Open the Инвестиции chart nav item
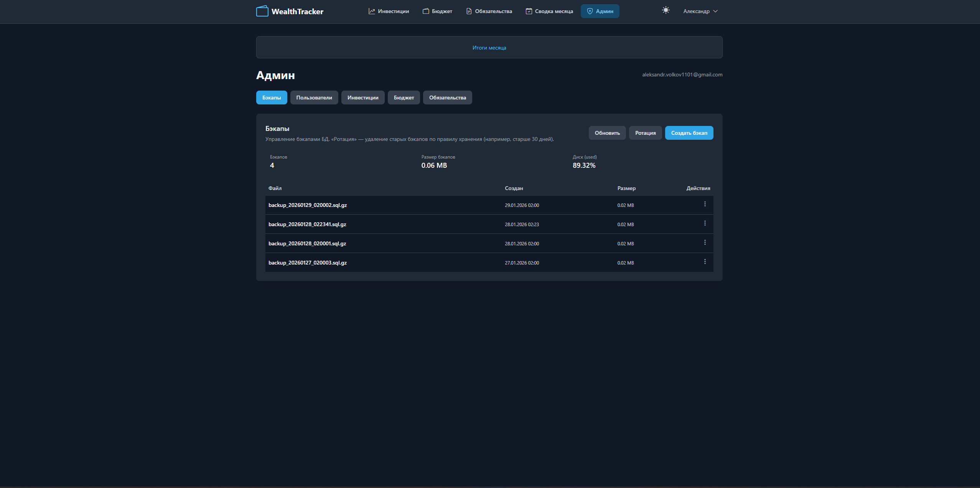The height and width of the screenshot is (488, 980). [x=389, y=11]
